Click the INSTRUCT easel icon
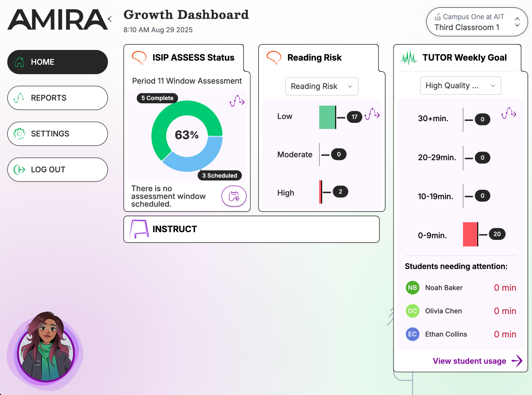 [x=139, y=229]
